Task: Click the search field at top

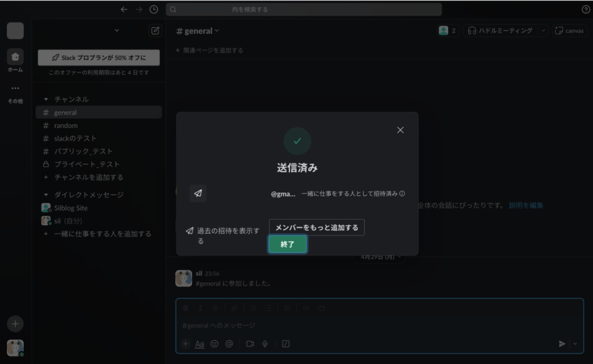Action: point(303,9)
